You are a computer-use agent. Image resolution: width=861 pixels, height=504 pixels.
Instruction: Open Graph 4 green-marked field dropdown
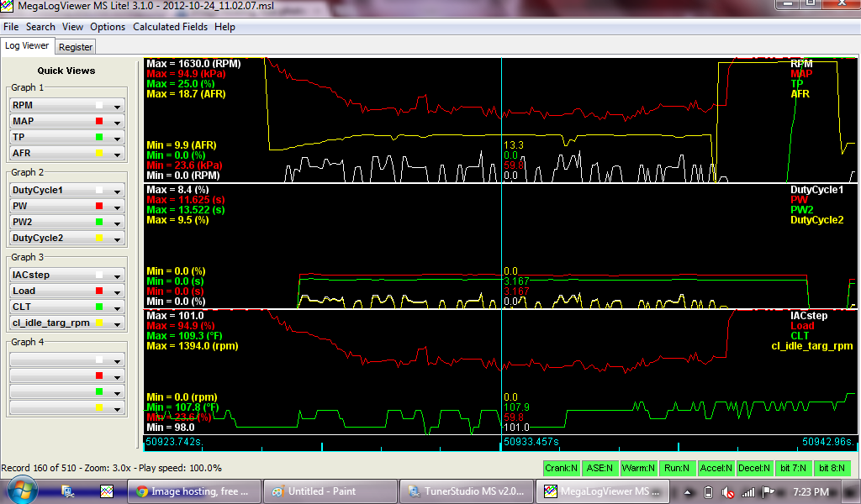coord(117,392)
